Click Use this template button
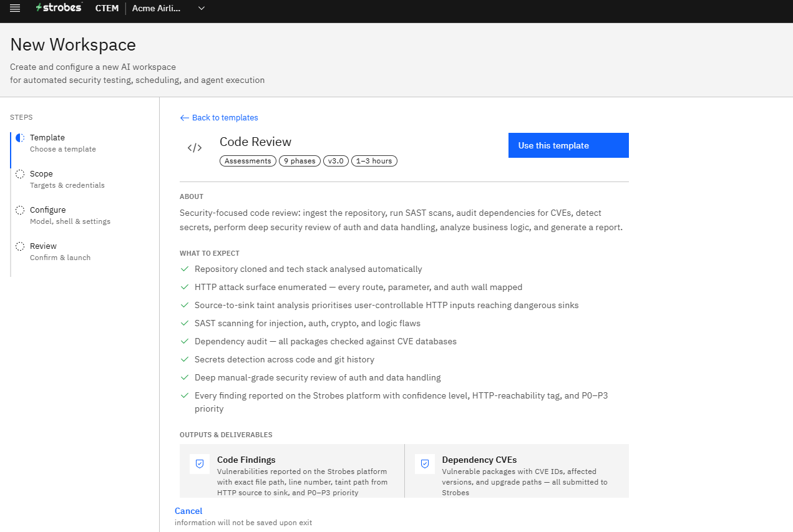793x532 pixels. pos(568,145)
